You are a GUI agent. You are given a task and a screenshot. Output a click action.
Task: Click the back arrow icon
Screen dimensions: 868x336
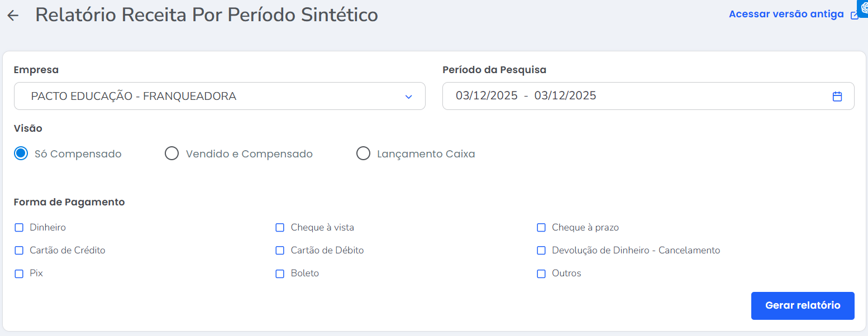(13, 16)
